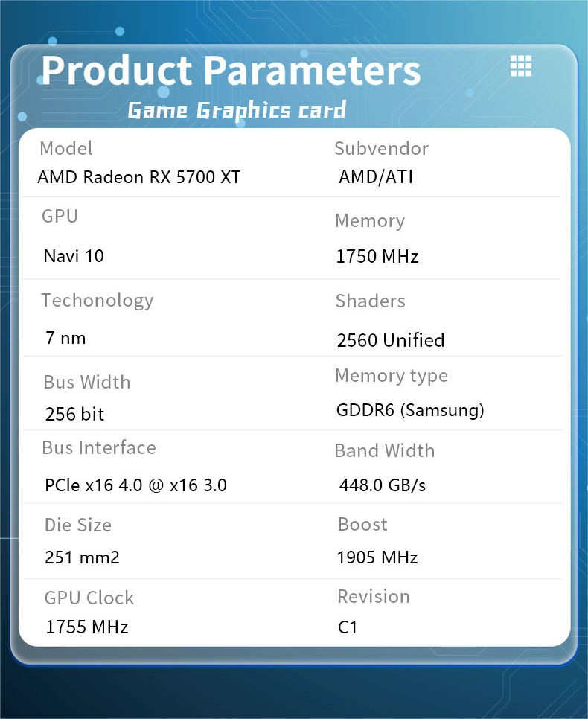Click the Memory type label
The width and height of the screenshot is (588, 719).
(392, 375)
